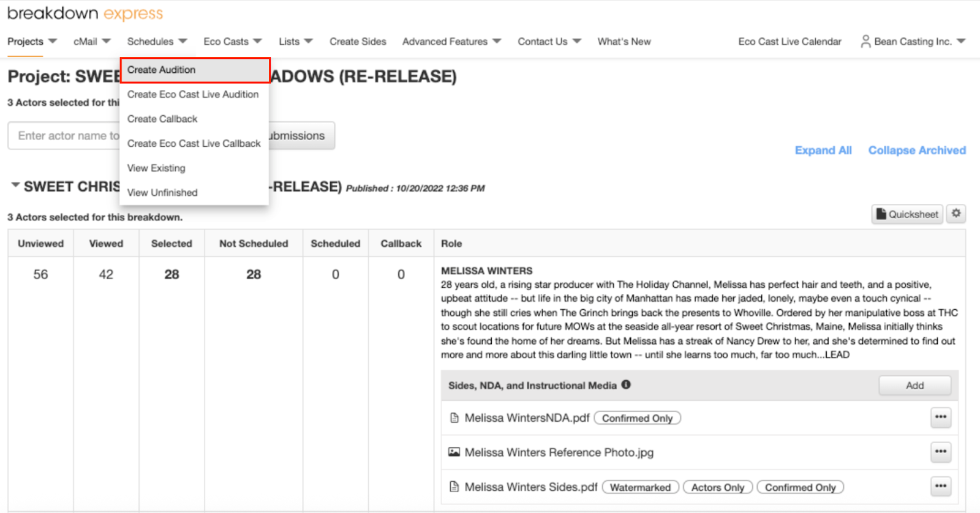This screenshot has height=513, width=980.
Task: Click the Watermarked tag on Sides.pdf
Action: pos(641,487)
